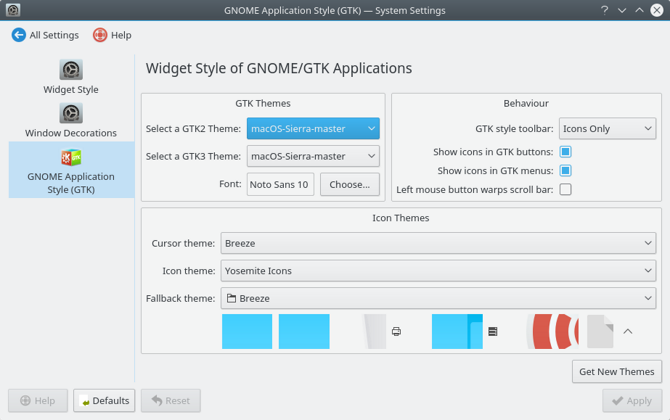Restore settings with the Defaults button
This screenshot has width=670, height=420.
pyautogui.click(x=104, y=400)
